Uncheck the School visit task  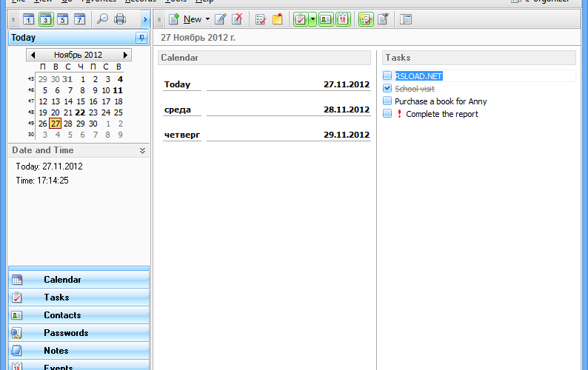tap(387, 89)
